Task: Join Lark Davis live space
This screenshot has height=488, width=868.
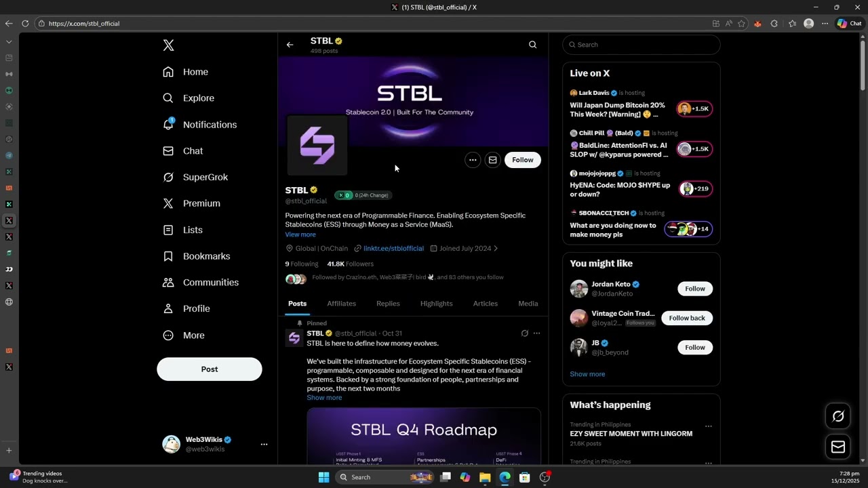Action: pos(694,108)
